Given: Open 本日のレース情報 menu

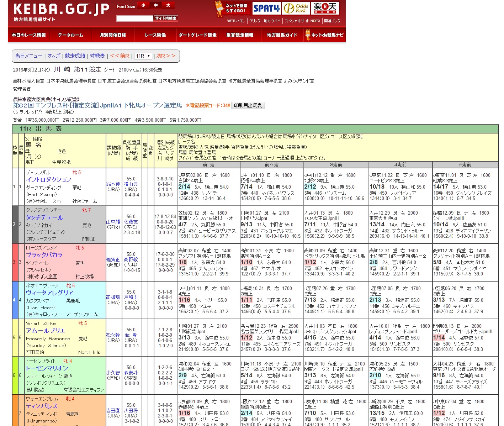Looking at the screenshot, I should [29, 35].
